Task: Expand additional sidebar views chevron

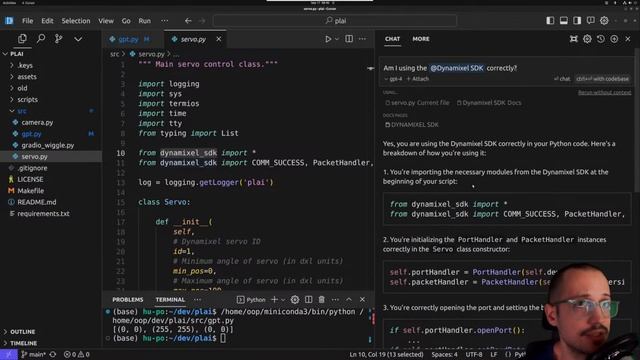Action: click(x=78, y=39)
